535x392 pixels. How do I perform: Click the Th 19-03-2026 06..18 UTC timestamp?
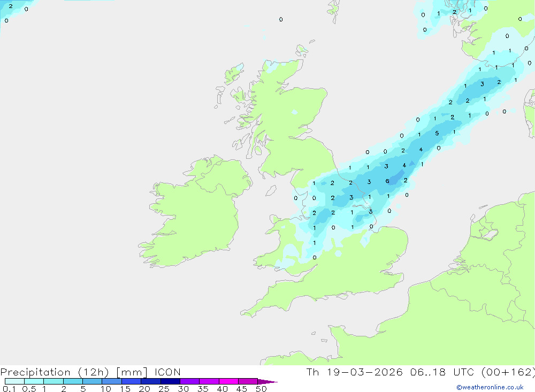coord(421,372)
